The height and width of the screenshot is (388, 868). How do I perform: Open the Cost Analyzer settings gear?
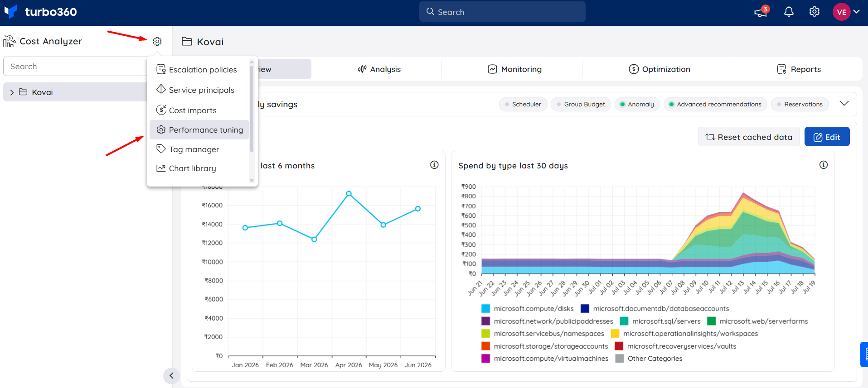[x=157, y=41]
